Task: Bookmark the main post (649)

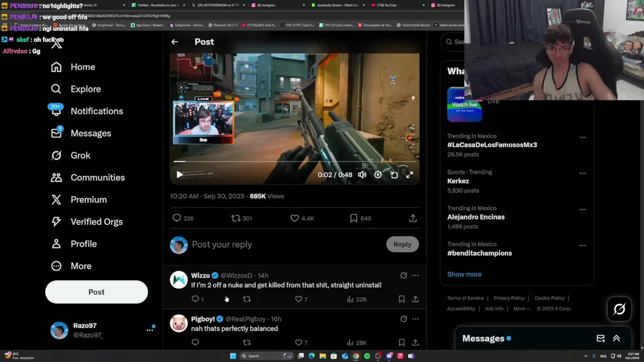Action: tap(360, 218)
